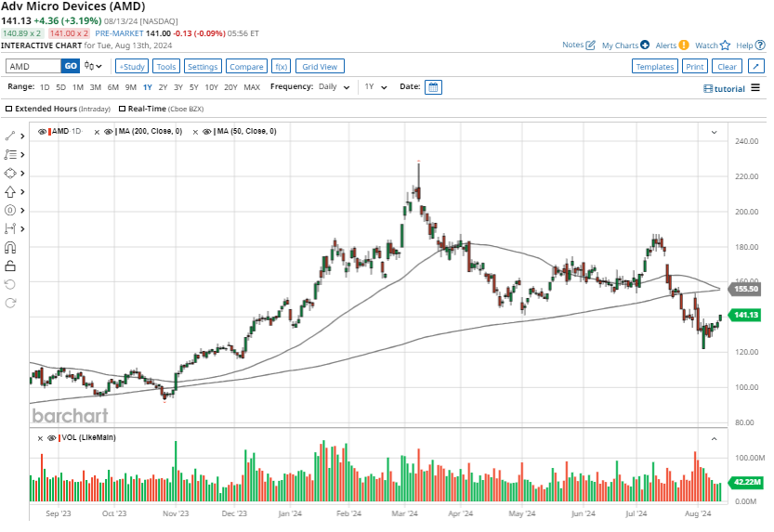Click the magnet snap tool icon

click(11, 247)
